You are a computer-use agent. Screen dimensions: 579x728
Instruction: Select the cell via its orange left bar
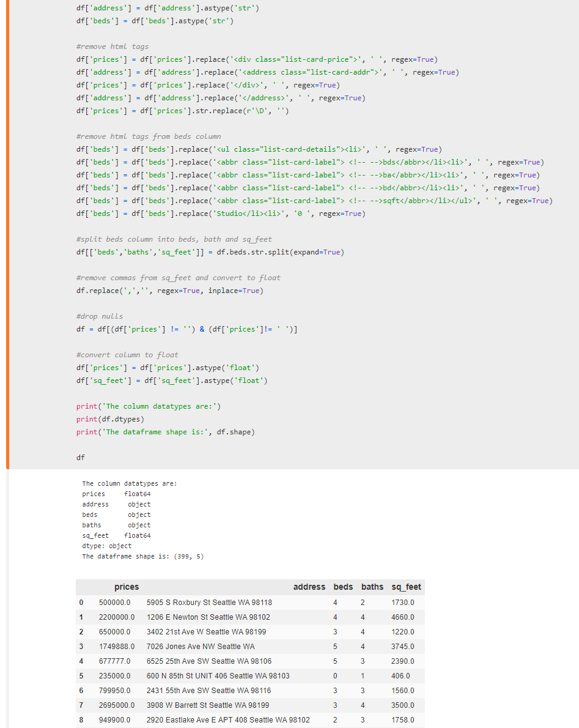tap(7, 234)
